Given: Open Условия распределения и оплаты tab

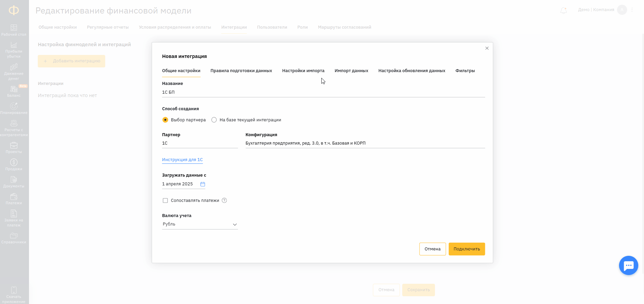Looking at the screenshot, I should tap(175, 27).
